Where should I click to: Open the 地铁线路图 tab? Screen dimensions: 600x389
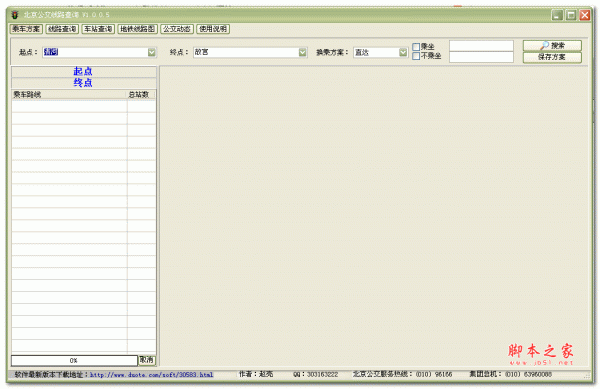click(137, 29)
